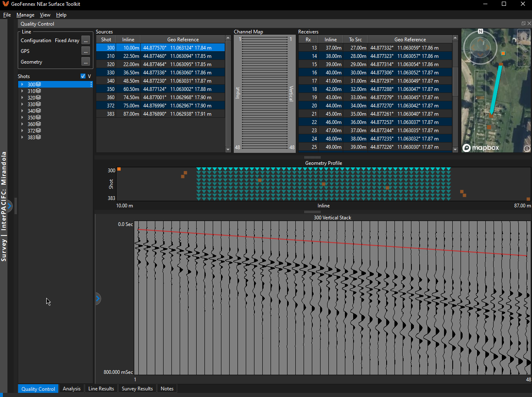
Task: Click the stack icon beside shot 300
Action: pyautogui.click(x=38, y=84)
